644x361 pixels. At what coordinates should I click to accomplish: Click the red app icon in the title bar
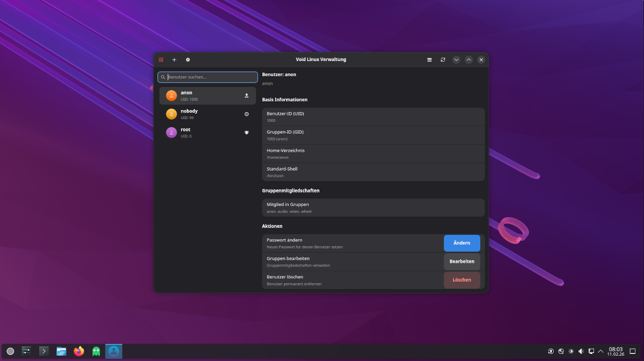click(x=161, y=60)
